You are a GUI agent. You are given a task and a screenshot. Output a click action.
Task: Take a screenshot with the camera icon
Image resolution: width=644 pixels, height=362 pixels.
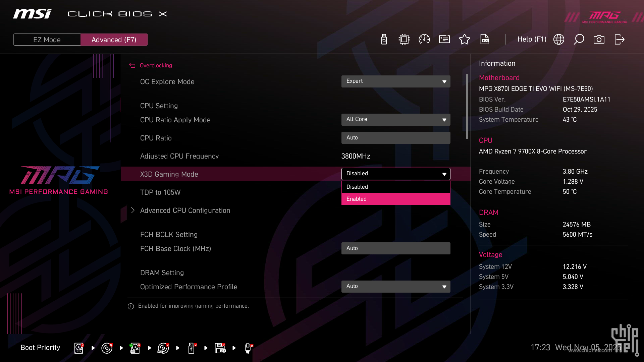click(x=599, y=39)
